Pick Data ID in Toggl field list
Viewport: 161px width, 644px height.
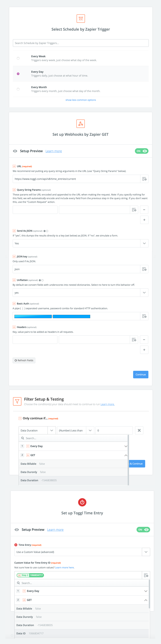21,633
